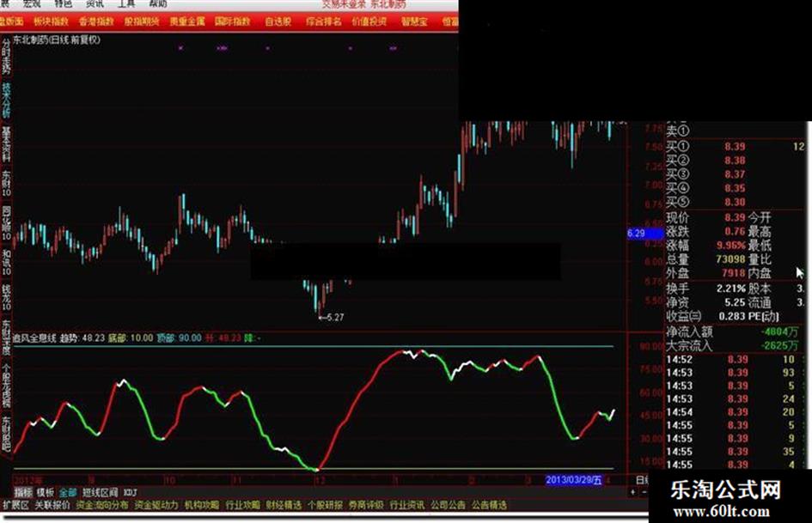Open 关联报价 in bottom bar

point(52,505)
